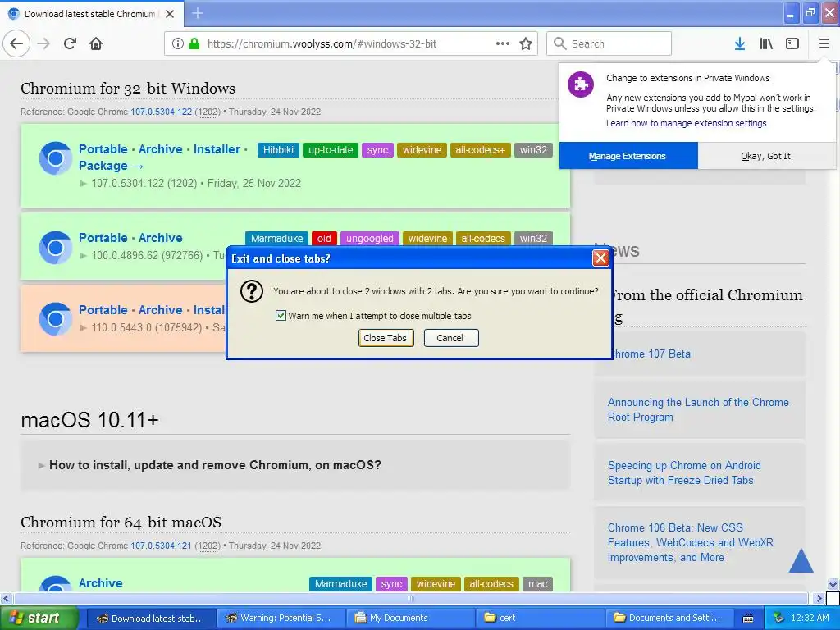The image size is (840, 630).
Task: Click the ungoogled tag badge
Action: (370, 239)
